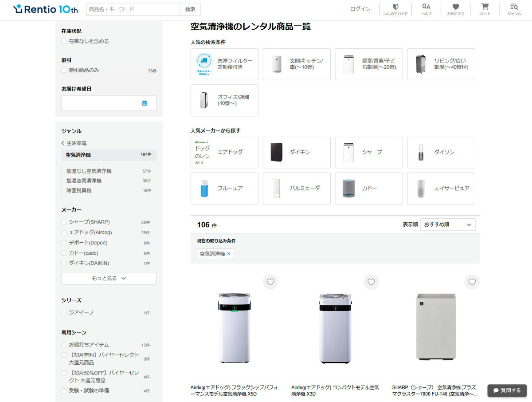
Task: Click the 検索 search button
Action: click(x=190, y=9)
